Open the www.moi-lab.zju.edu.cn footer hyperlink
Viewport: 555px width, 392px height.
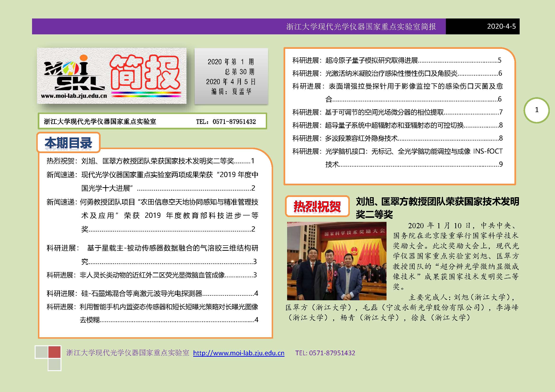(238, 353)
